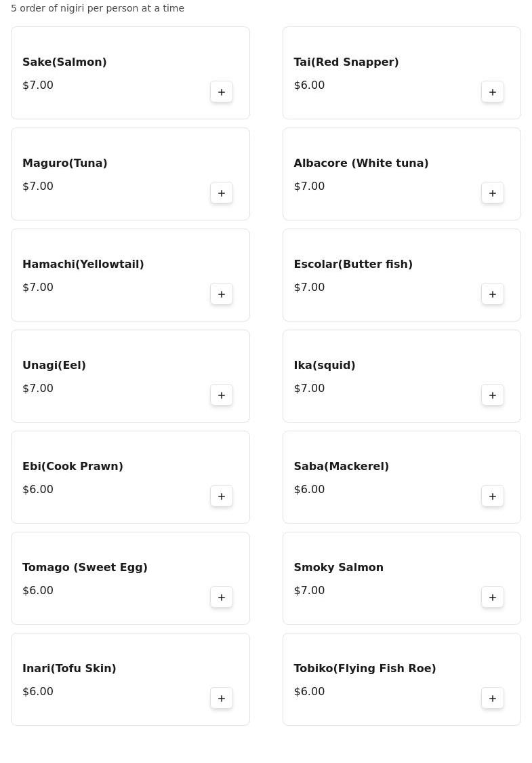532x763 pixels.
Task: Click plus for Tobiko (Flying Fish Roe)
Action: 493,698
